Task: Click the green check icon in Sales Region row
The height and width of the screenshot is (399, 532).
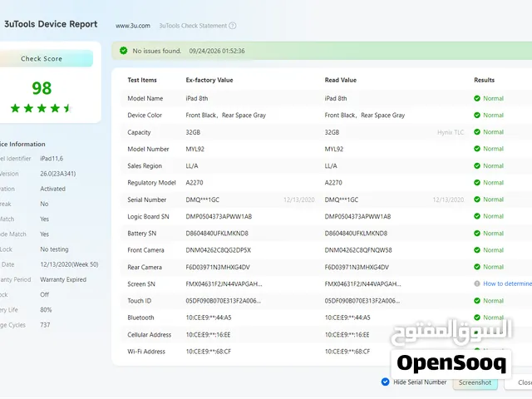Action: [x=477, y=166]
